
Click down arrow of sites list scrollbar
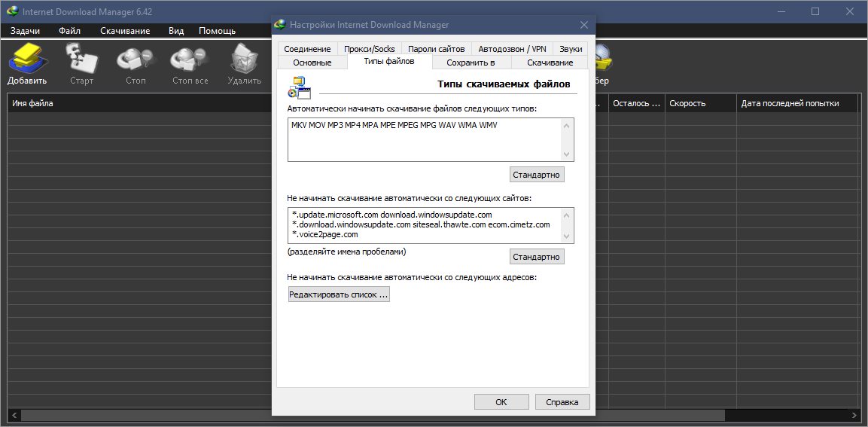click(566, 236)
